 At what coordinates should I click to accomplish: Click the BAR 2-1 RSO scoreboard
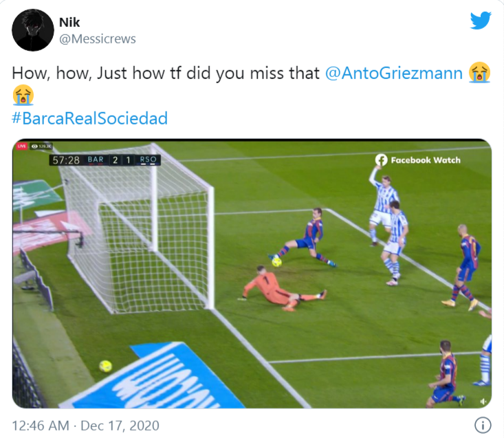[122, 160]
